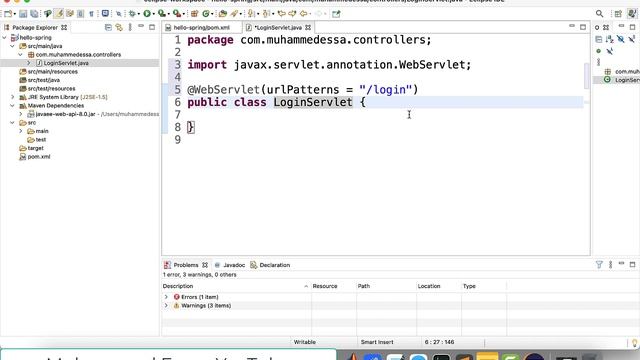The width and height of the screenshot is (640, 360).
Task: Click the Resource column header
Action: (x=333, y=286)
